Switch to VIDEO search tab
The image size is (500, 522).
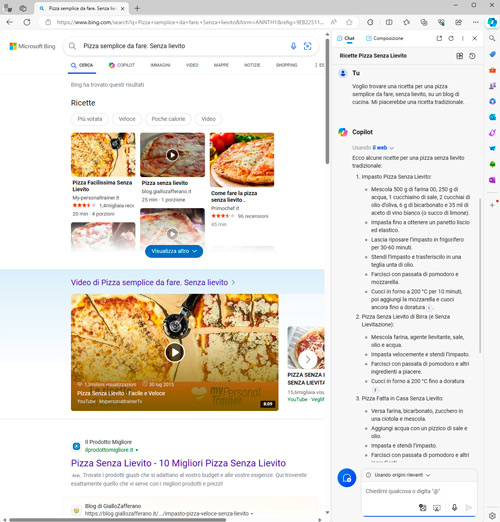[x=192, y=65]
